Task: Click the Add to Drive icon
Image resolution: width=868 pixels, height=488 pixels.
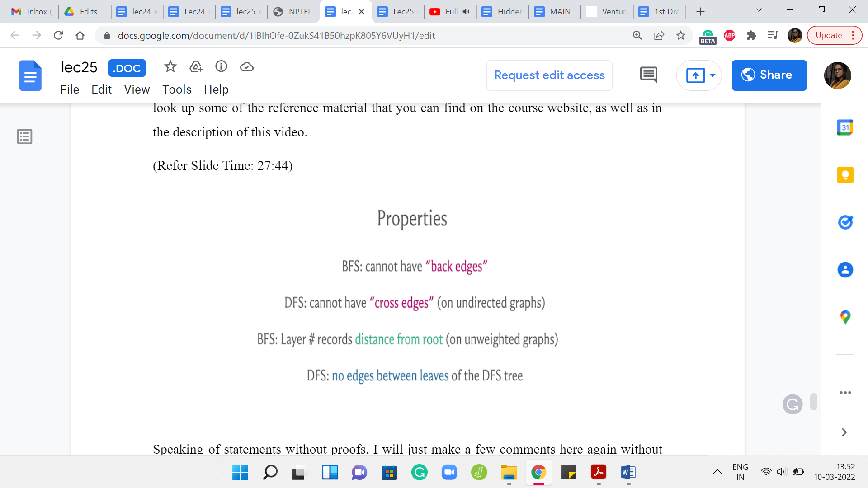Action: coord(196,67)
